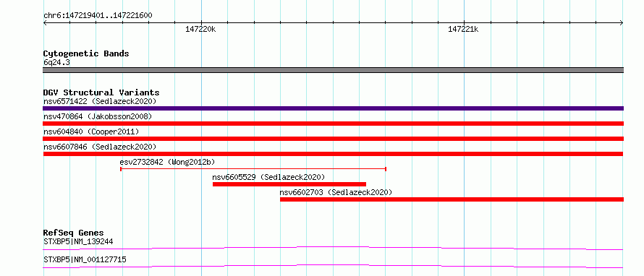Click the magenta STXBP5|NM_001127715 transcript line
The image size is (644, 276).
pyautogui.click(x=333, y=266)
